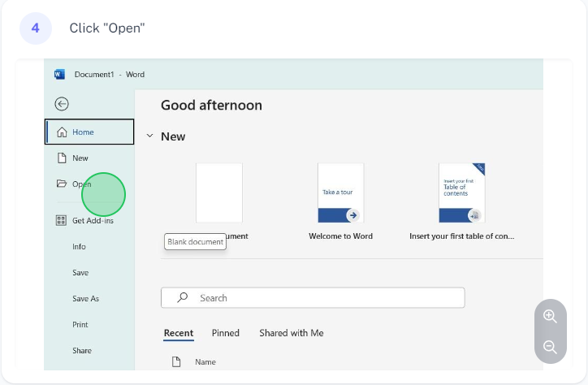Click the New page icon in sidebar
588x385 pixels.
click(x=62, y=158)
